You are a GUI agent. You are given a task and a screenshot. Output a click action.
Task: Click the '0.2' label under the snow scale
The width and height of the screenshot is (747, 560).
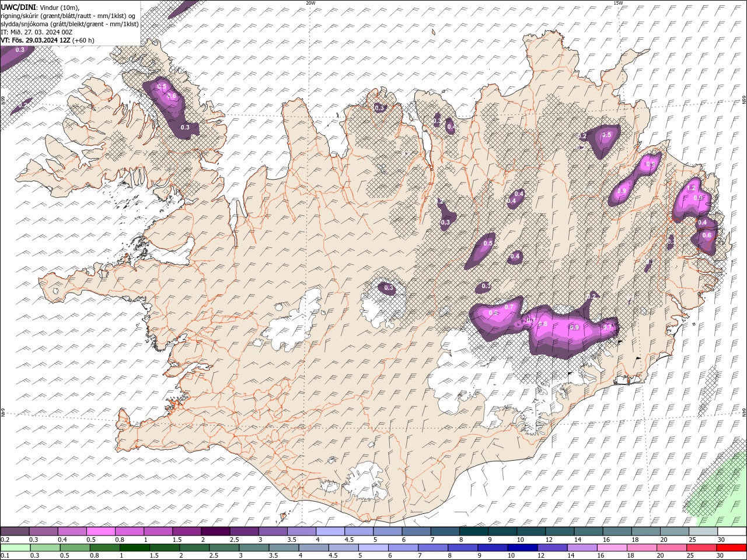[x=4, y=540]
